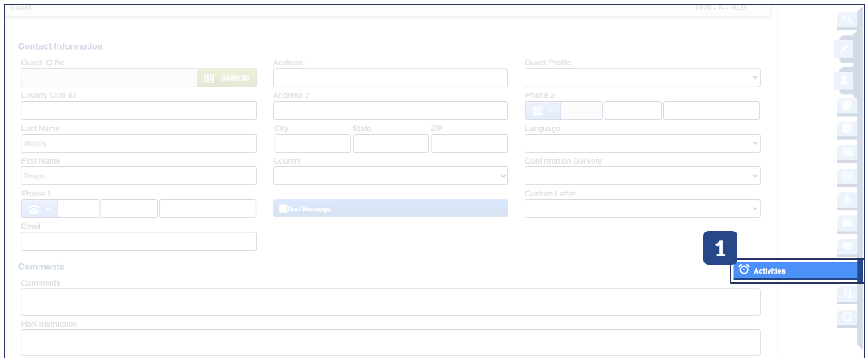Image resolution: width=868 pixels, height=361 pixels.
Task: Open the wrench tools sidebar icon
Action: click(x=847, y=49)
